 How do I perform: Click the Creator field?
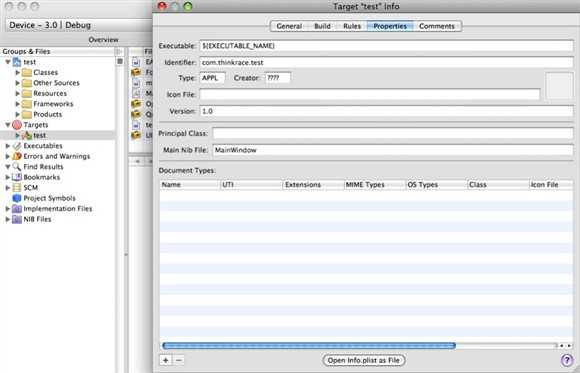point(278,78)
